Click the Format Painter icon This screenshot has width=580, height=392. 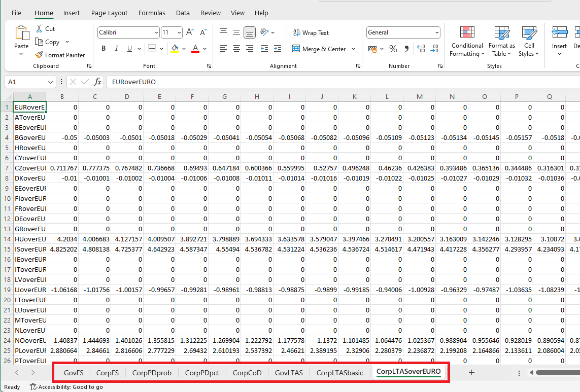tap(39, 55)
